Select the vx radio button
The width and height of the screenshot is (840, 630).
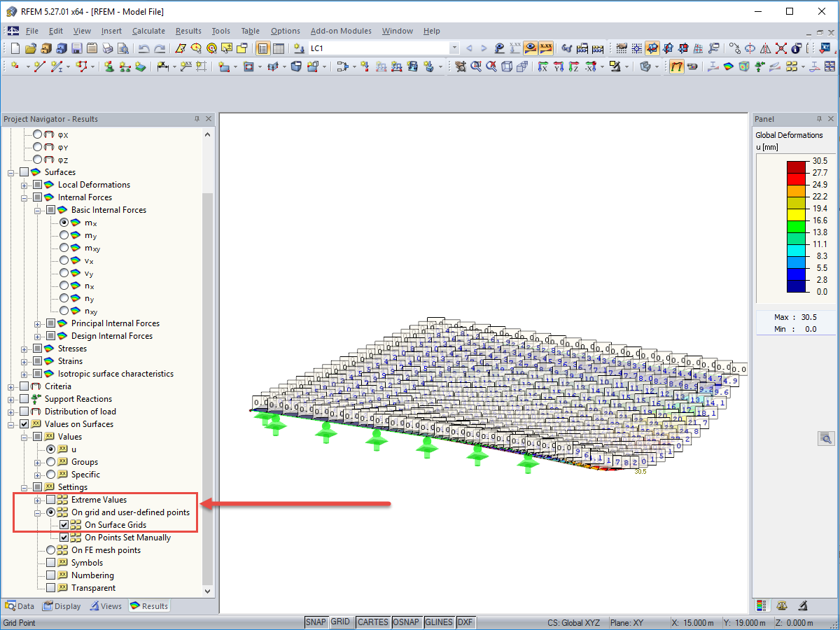64,260
